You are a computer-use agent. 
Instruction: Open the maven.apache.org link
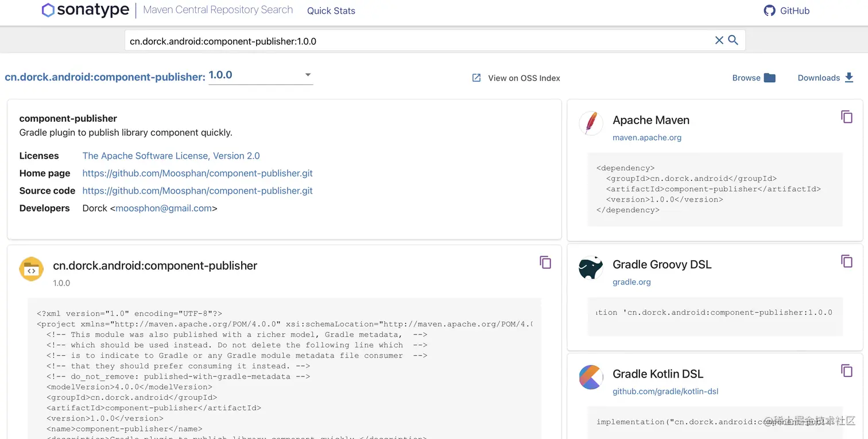point(647,137)
